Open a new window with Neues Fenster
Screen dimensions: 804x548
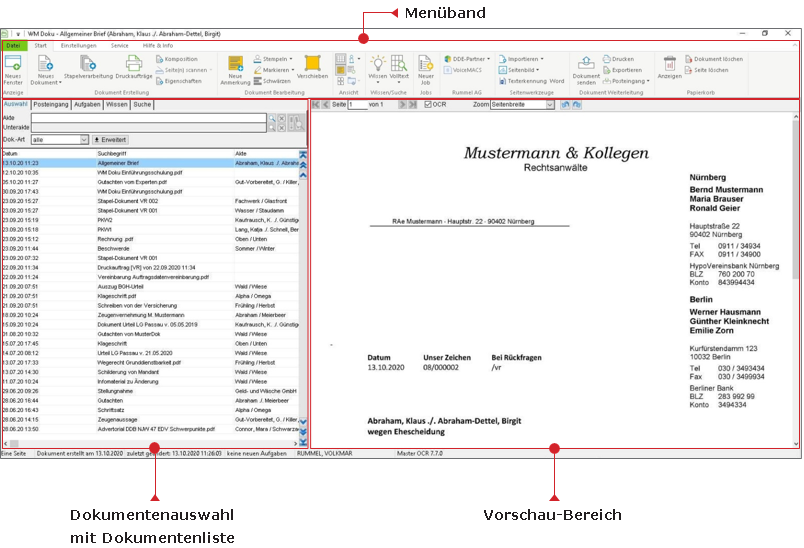(x=13, y=70)
